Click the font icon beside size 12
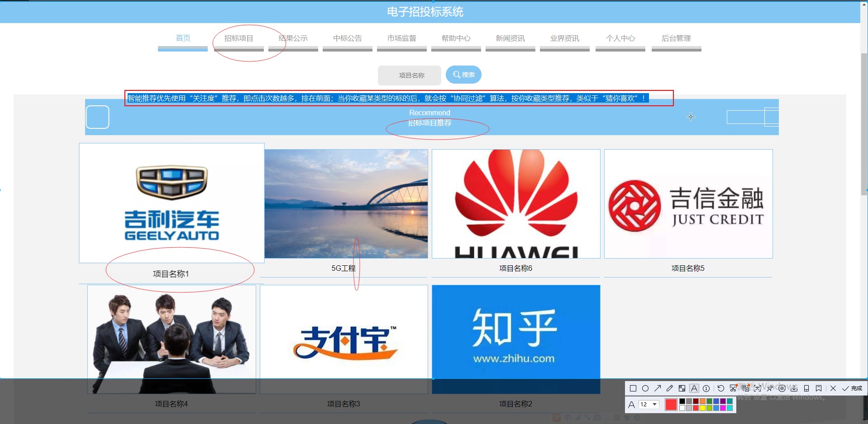Viewport: 868px width, 424px height. (x=632, y=405)
